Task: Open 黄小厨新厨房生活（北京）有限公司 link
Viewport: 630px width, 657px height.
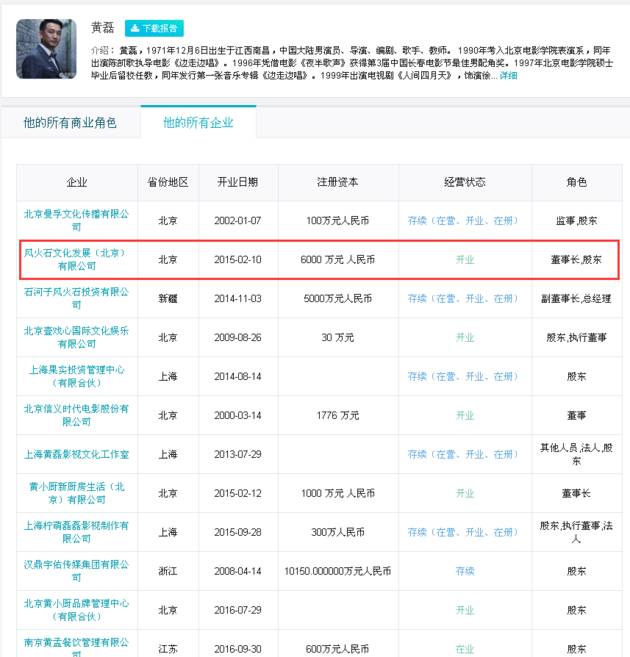Action: click(77, 493)
